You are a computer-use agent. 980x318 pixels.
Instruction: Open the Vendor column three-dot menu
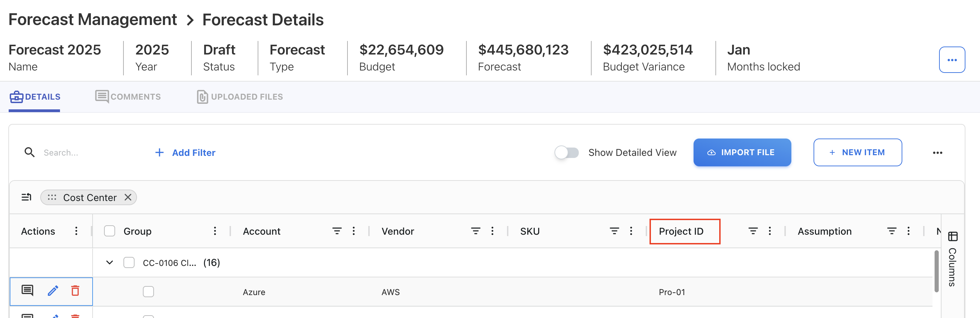tap(492, 231)
